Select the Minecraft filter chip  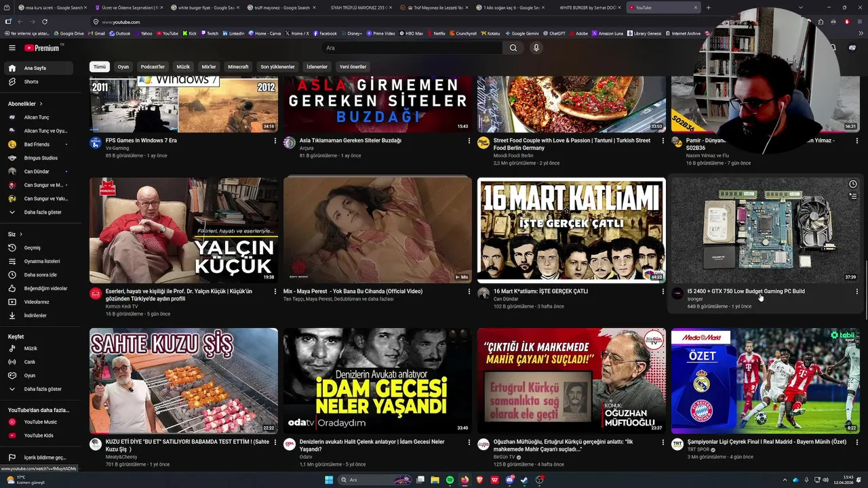[238, 67]
